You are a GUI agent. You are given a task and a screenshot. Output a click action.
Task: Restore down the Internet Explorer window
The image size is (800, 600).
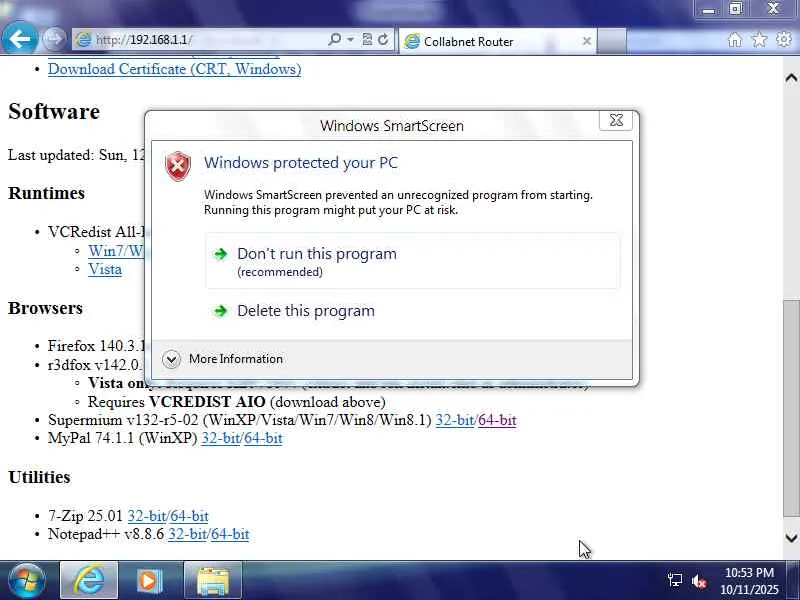coord(735,9)
